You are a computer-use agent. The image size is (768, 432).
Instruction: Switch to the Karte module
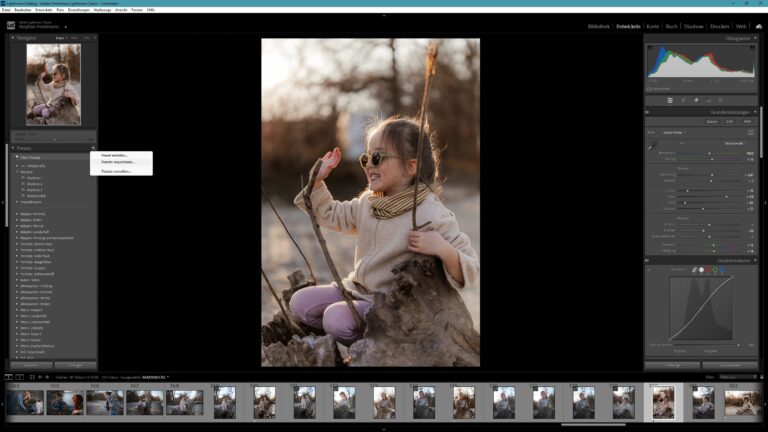653,26
